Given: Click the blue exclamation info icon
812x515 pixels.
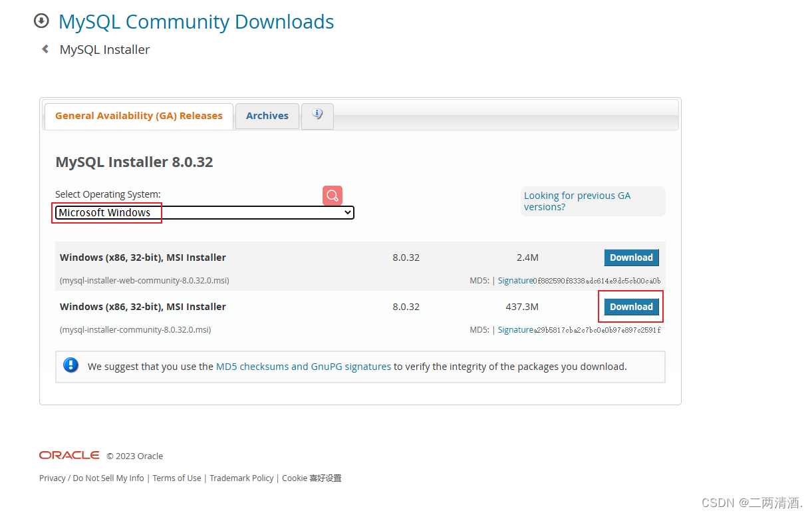Looking at the screenshot, I should [x=70, y=365].
